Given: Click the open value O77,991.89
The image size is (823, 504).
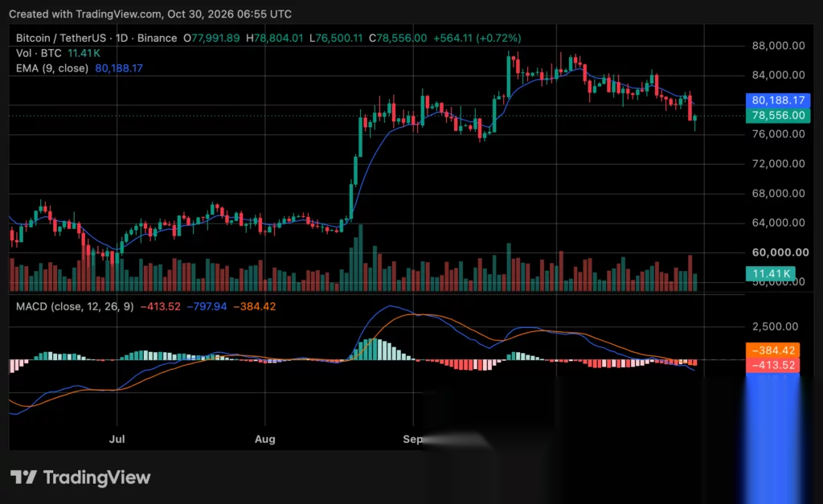Looking at the screenshot, I should coord(211,38).
